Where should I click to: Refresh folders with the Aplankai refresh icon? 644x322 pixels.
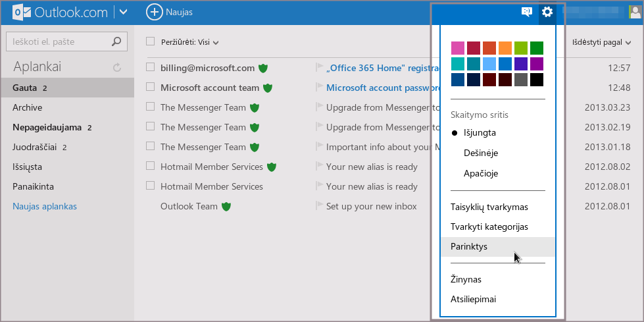tap(117, 67)
